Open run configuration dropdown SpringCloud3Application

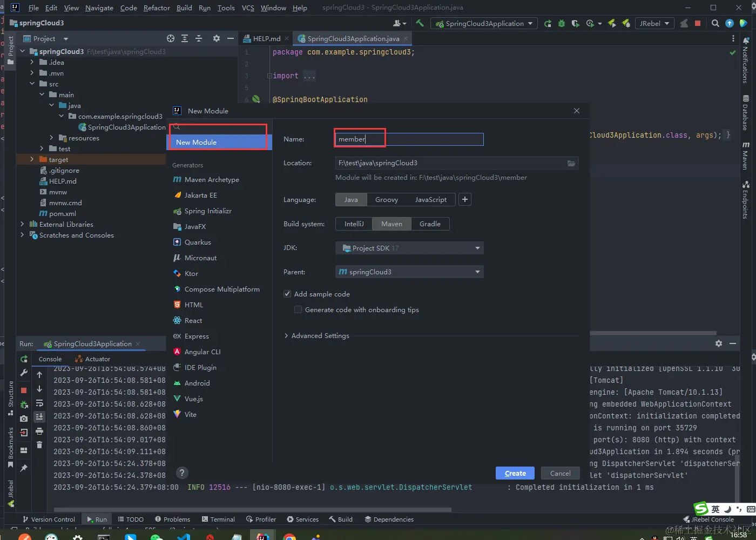(x=484, y=23)
